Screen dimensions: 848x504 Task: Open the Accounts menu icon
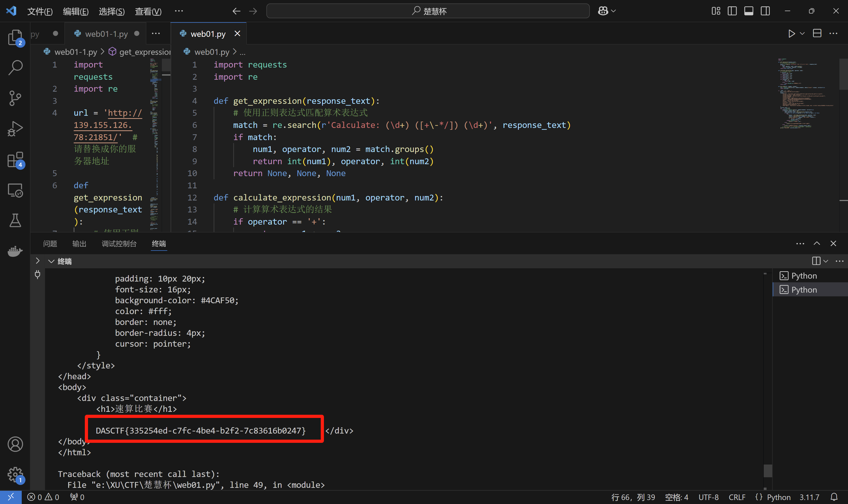tap(15, 444)
